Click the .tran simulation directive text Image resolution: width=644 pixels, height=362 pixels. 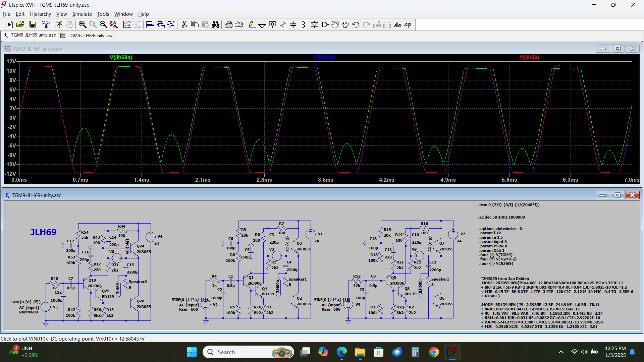pos(509,205)
